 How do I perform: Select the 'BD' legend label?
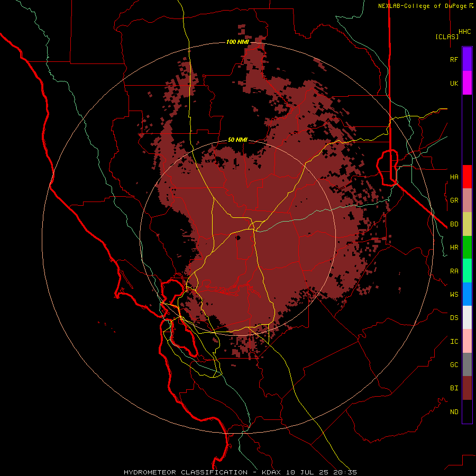pos(454,224)
